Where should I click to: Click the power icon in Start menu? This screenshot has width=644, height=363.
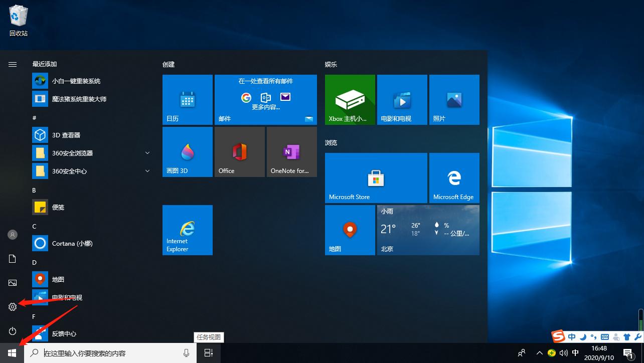12,330
